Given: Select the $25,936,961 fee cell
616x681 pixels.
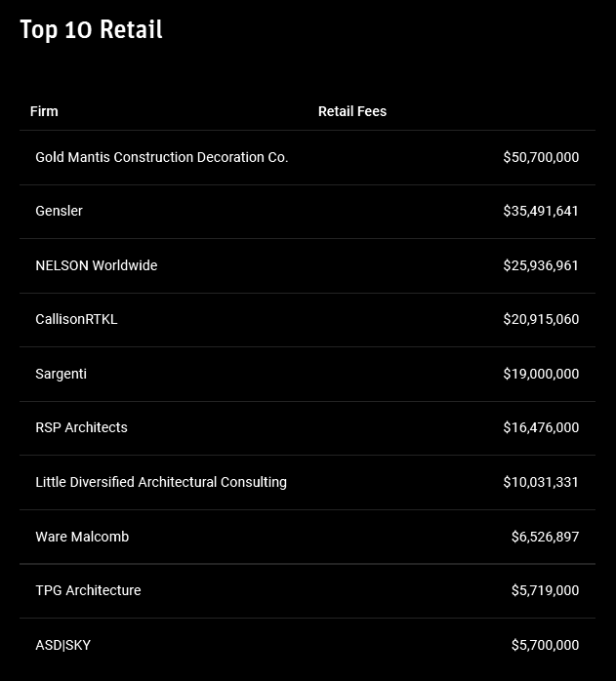Looking at the screenshot, I should click(x=541, y=265).
